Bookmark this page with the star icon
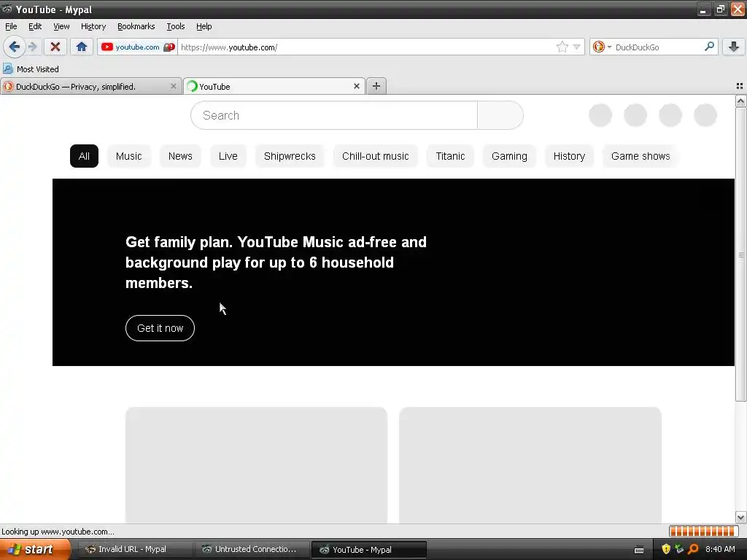This screenshot has height=560, width=747. pyautogui.click(x=562, y=47)
